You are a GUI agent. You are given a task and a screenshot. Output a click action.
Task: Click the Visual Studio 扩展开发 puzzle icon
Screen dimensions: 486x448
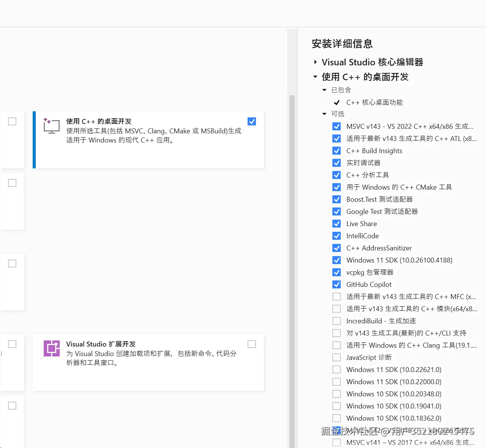52,348
